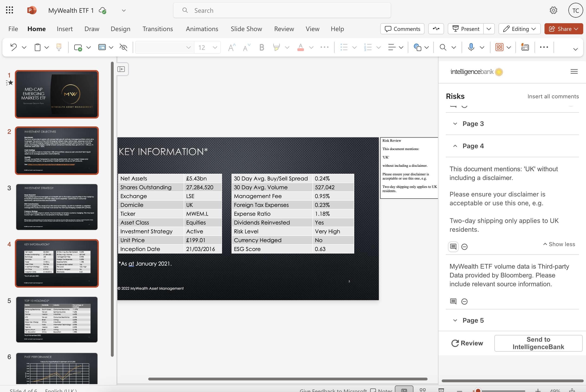
Task: Click the Format Painter icon
Action: (x=59, y=47)
